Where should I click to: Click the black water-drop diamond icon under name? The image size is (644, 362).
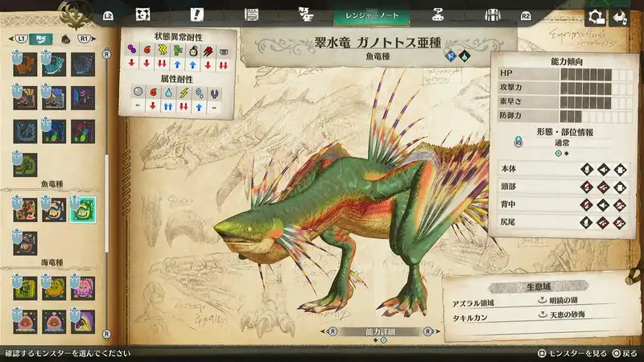coord(464,56)
